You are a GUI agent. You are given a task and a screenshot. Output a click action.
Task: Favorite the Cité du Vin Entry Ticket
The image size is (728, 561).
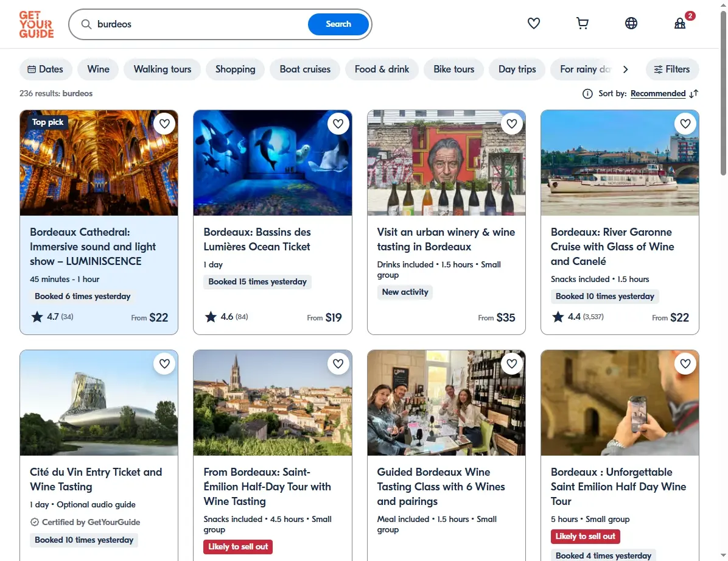point(164,364)
